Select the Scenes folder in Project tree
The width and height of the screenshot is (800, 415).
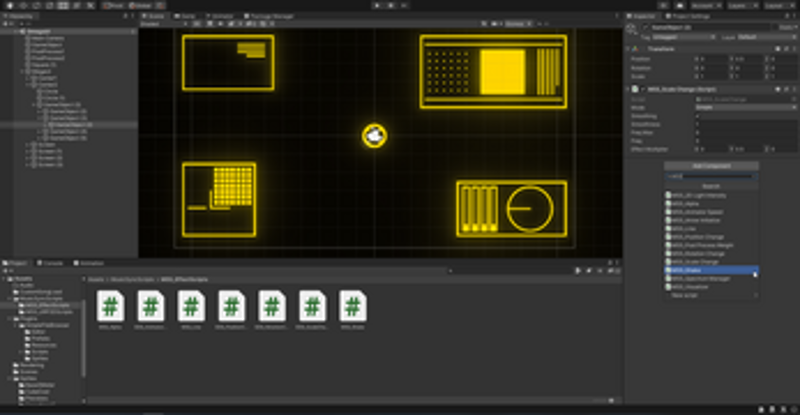[x=25, y=372]
